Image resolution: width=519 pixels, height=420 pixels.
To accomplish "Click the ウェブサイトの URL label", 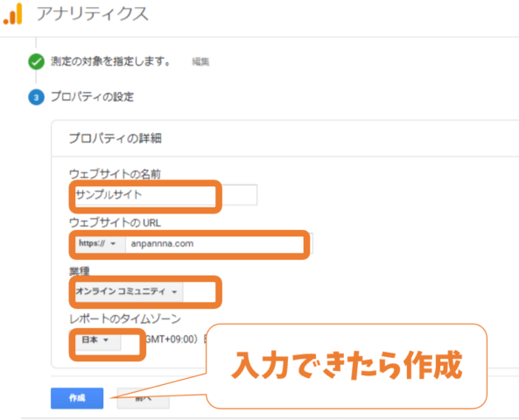I will tap(115, 222).
